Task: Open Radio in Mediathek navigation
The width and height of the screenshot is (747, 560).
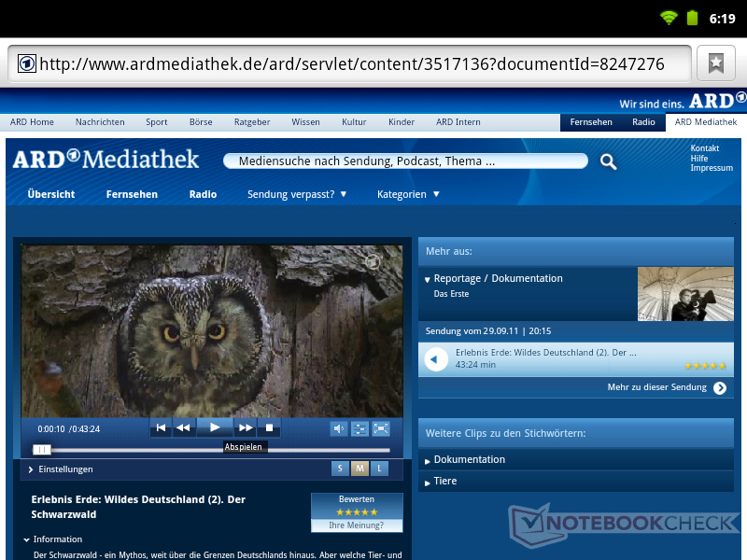Action: tap(203, 194)
